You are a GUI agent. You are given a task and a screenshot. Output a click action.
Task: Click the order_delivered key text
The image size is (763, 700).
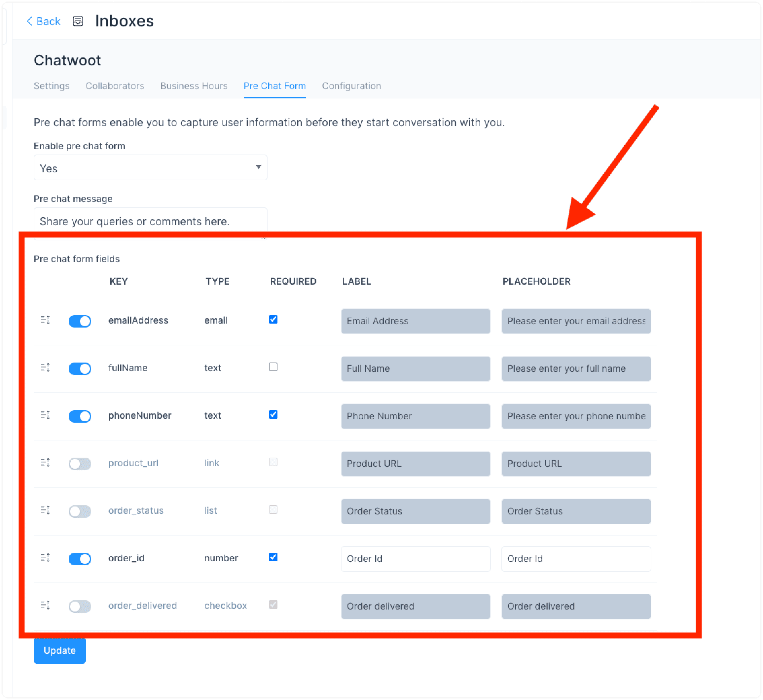pyautogui.click(x=142, y=606)
